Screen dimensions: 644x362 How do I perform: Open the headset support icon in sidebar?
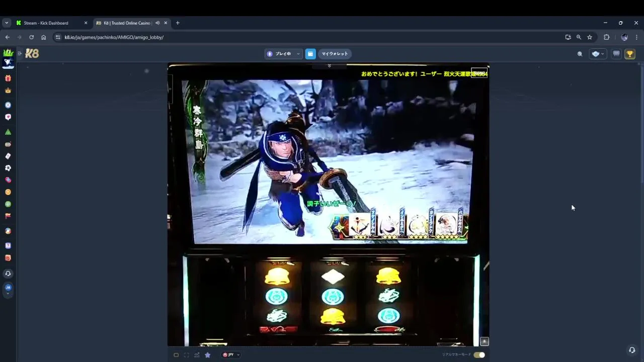point(8,274)
